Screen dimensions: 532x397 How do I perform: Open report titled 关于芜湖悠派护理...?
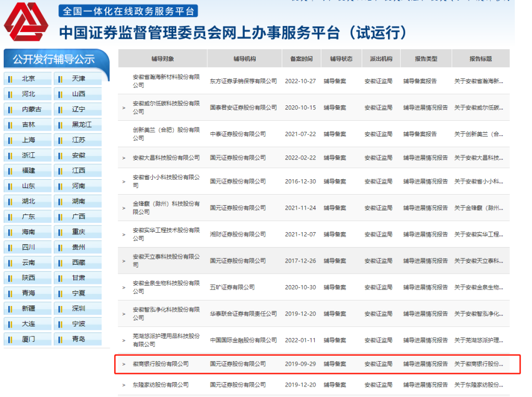tap(479, 340)
